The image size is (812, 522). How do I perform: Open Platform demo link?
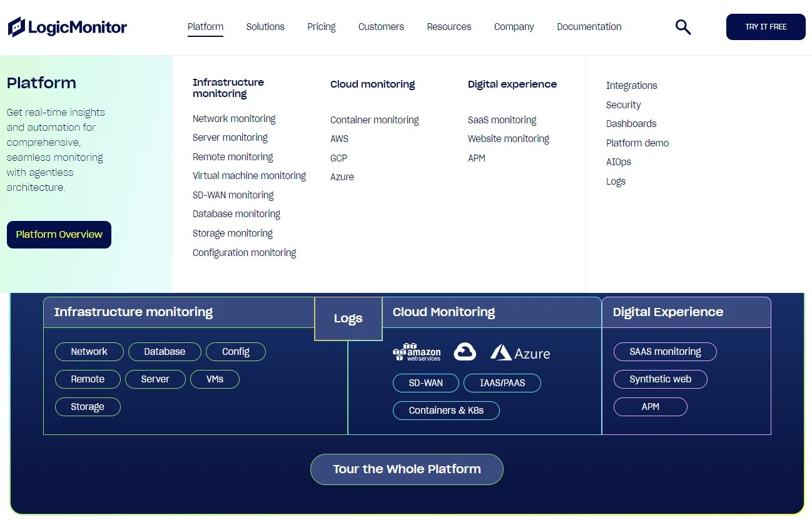coord(637,143)
